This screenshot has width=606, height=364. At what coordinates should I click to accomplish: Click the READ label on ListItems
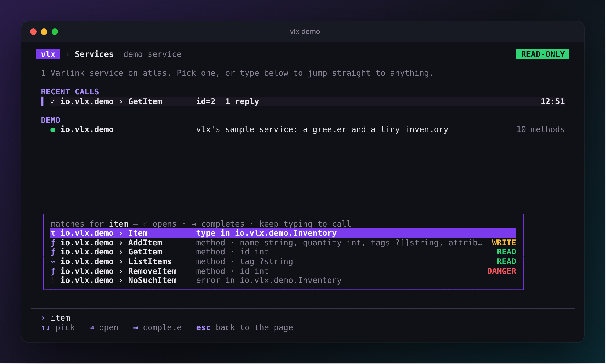(x=506, y=261)
